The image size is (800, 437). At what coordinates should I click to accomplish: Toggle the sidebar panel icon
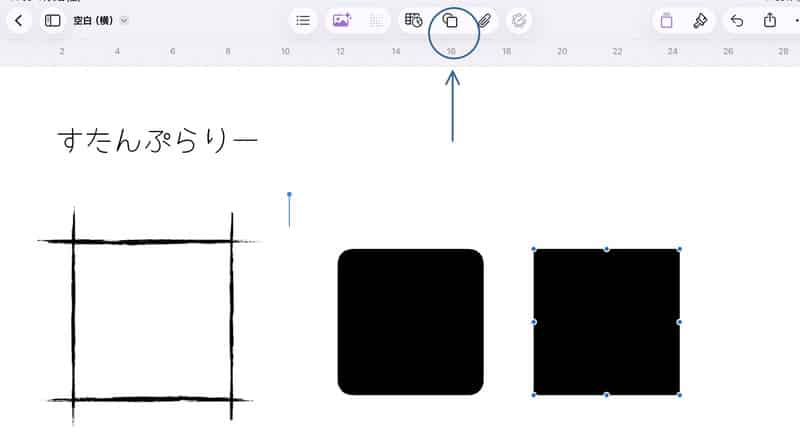point(53,21)
